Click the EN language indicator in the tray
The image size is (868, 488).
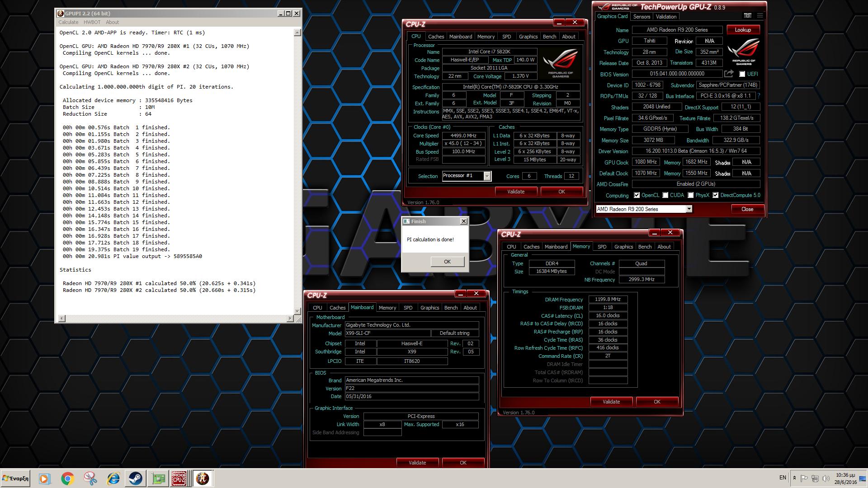783,478
